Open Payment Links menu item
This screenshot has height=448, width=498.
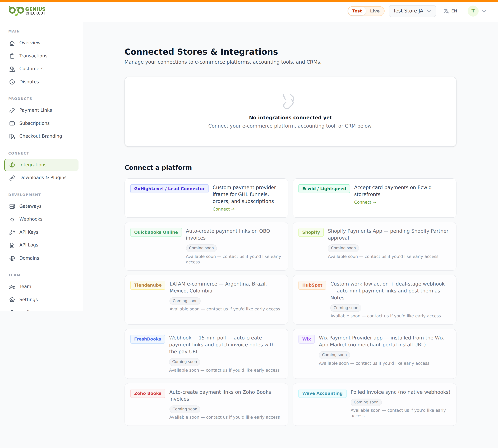(x=41, y=110)
